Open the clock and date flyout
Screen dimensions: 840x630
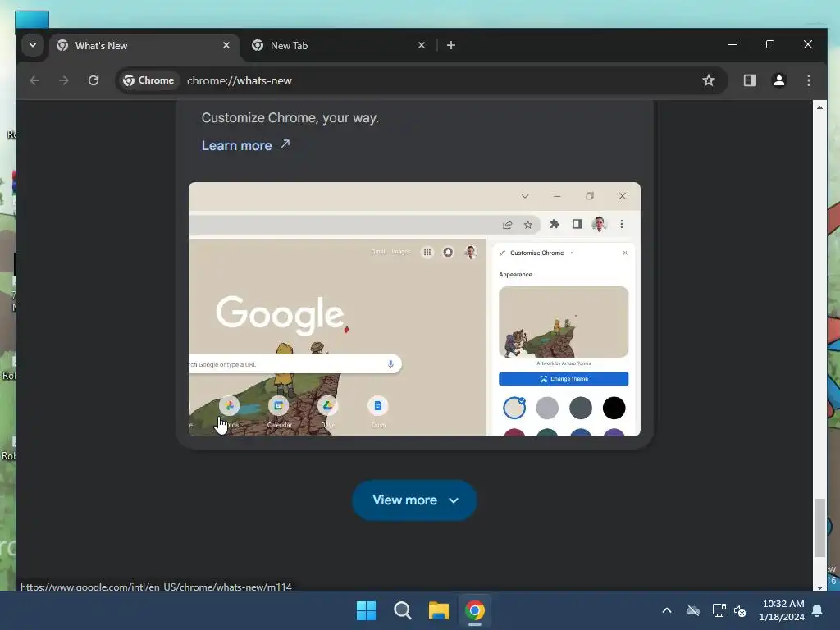point(782,610)
